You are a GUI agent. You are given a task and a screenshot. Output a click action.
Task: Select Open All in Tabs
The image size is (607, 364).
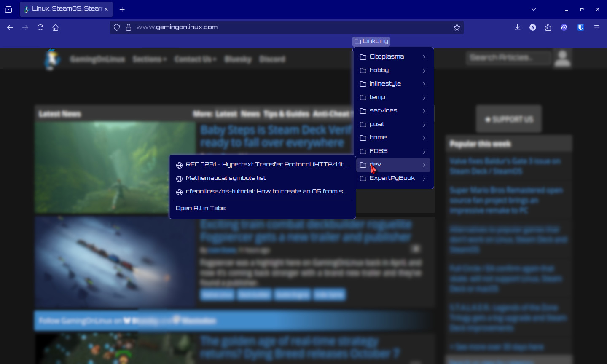click(201, 208)
